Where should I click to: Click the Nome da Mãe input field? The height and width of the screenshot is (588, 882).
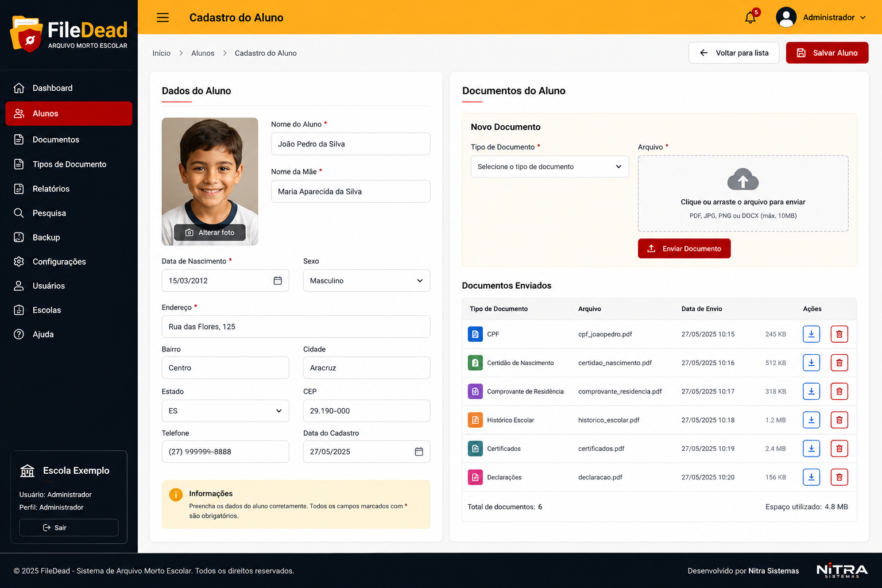pyautogui.click(x=350, y=192)
